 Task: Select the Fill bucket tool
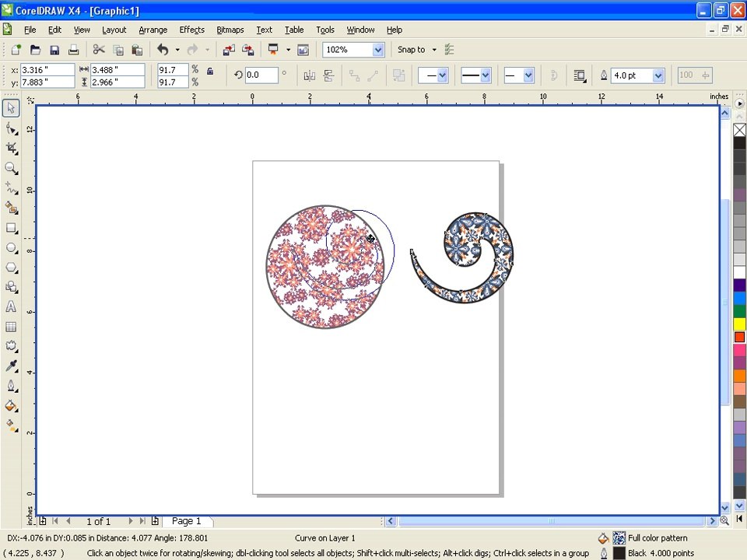pos(11,406)
